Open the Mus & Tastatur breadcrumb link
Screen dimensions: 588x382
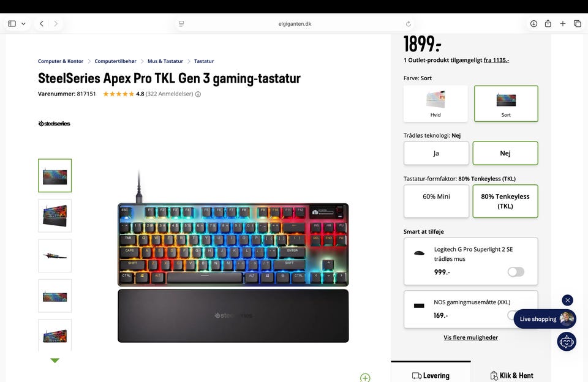pos(165,61)
